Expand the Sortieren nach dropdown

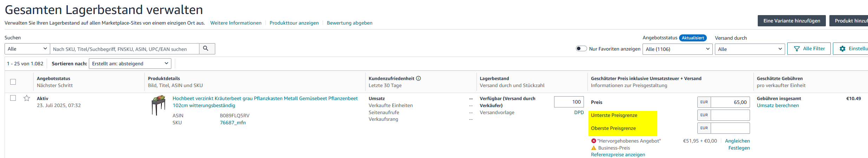click(x=130, y=64)
